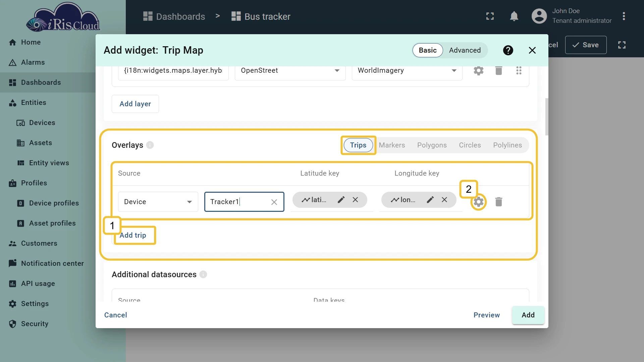
Task: Click the dialog vertical scrollbar
Action: (x=547, y=117)
